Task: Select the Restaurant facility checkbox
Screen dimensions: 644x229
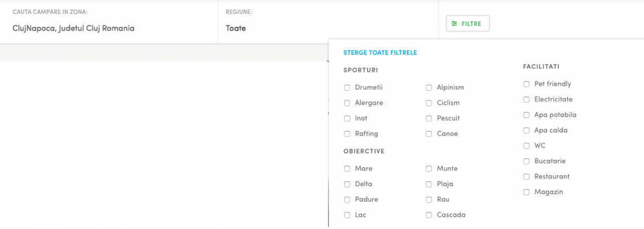Action: 526,177
